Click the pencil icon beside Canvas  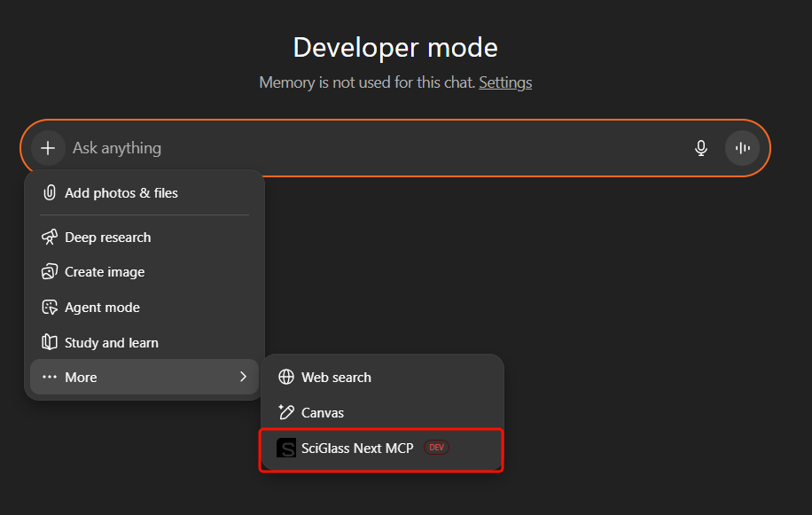(286, 412)
